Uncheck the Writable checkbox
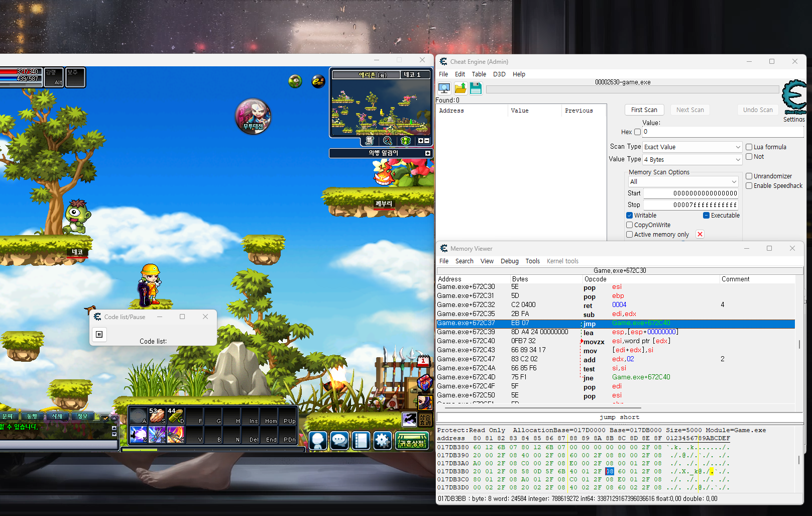 pos(629,216)
